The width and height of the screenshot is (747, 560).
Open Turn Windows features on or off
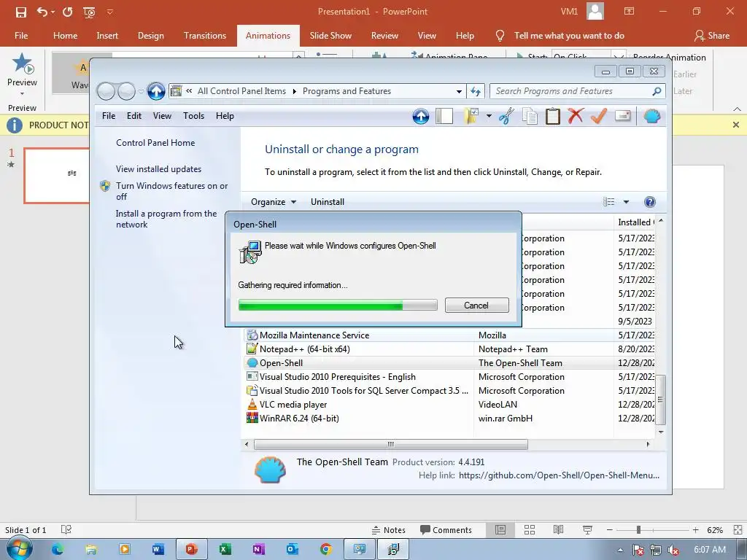point(171,191)
